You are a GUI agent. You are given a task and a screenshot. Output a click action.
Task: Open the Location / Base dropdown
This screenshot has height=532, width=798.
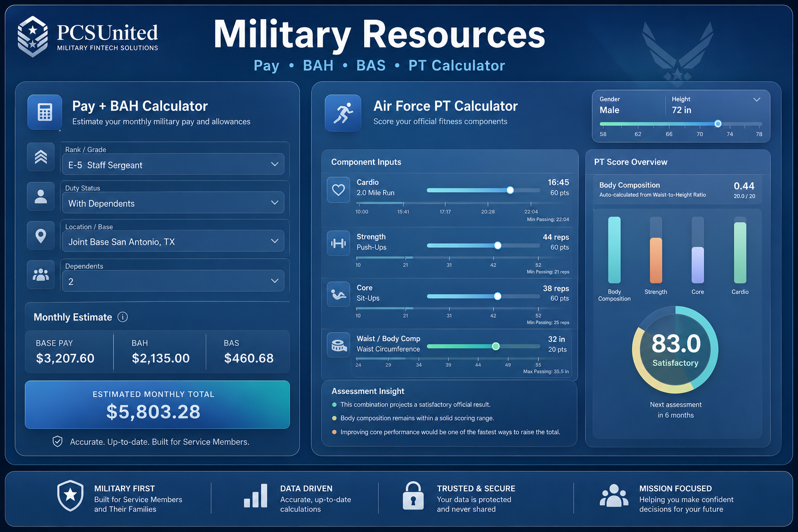(173, 241)
